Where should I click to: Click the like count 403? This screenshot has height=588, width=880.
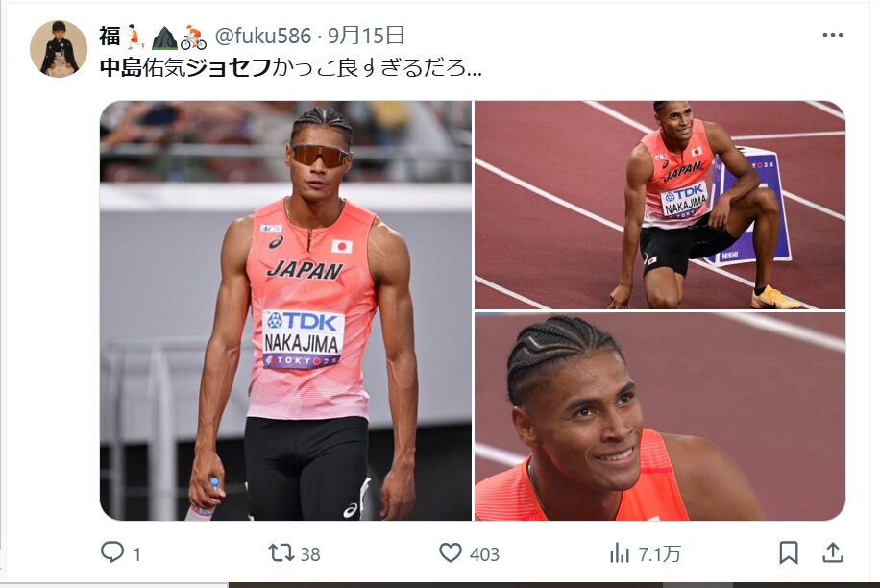484,554
